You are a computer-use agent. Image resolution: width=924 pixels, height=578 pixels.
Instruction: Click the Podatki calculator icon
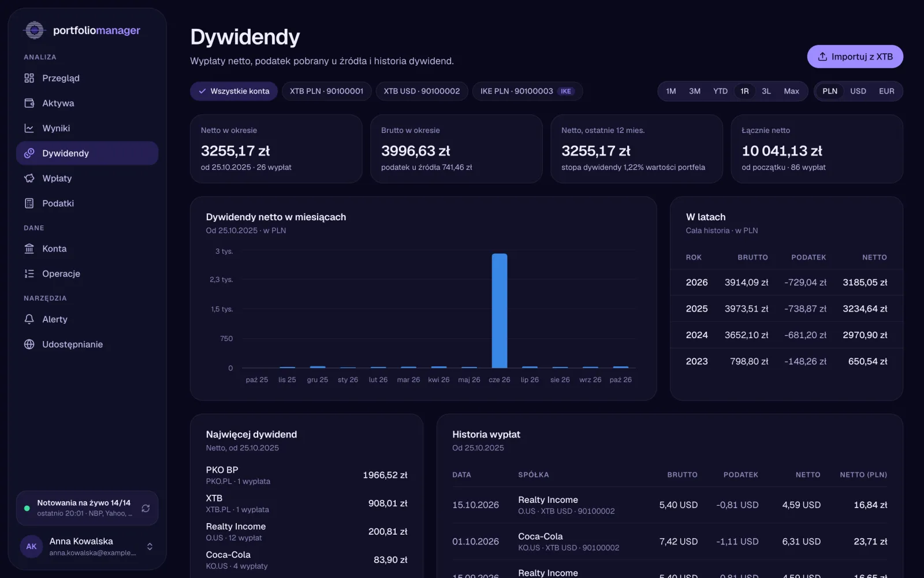[29, 203]
